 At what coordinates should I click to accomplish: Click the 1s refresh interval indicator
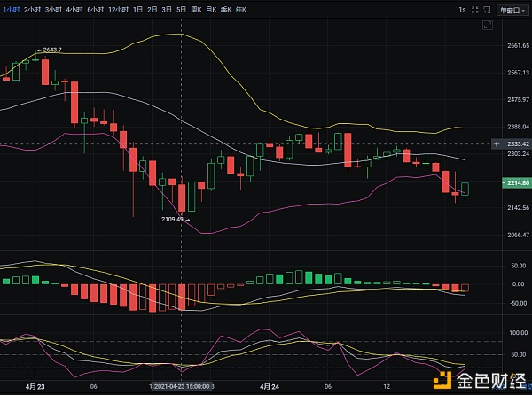click(461, 9)
